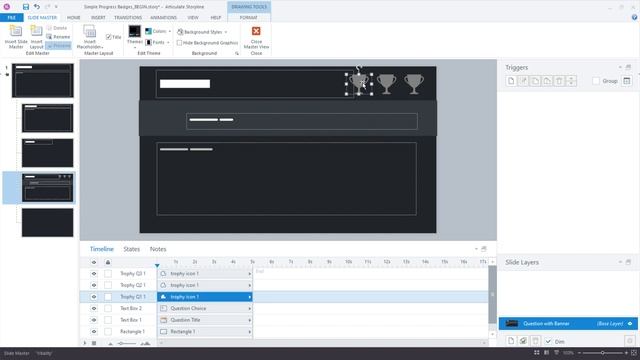The width and height of the screenshot is (640, 360).
Task: Click Insert Layout in the ribbon
Action: coord(36,37)
